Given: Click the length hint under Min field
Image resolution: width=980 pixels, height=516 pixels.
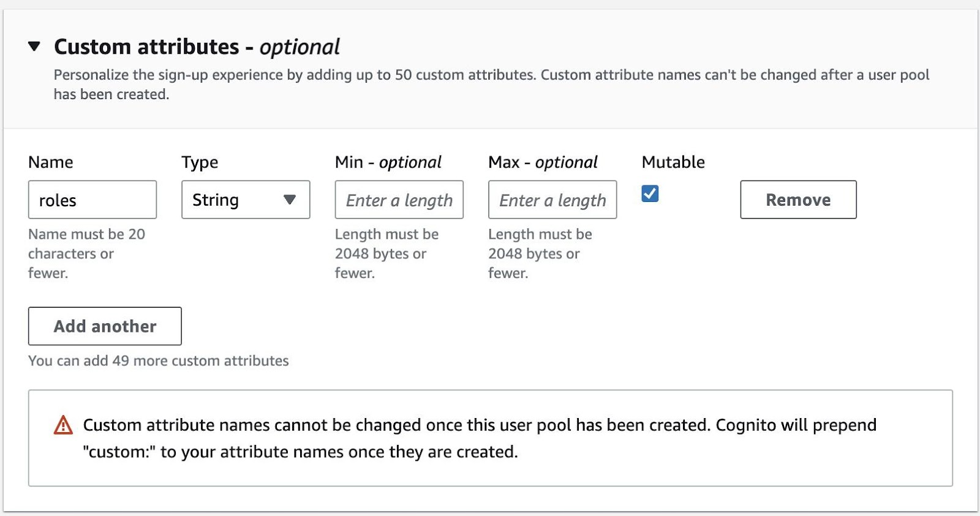Looking at the screenshot, I should tap(386, 253).
